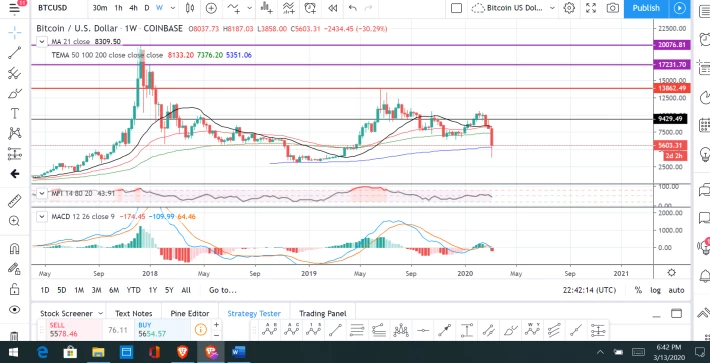Remove drawings with the trash icon
The width and height of the screenshot is (710, 363).
click(x=14, y=336)
